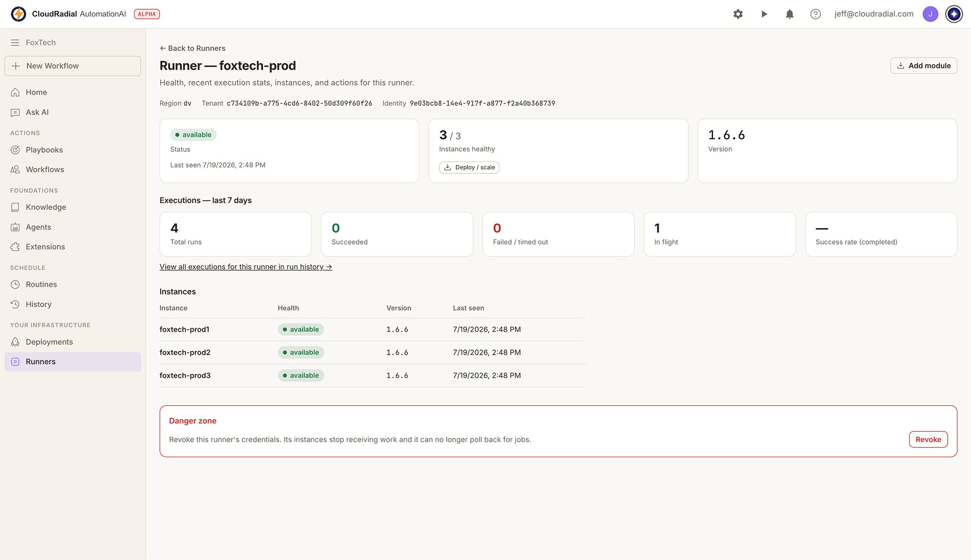Open the dark star compass icon
Image resolution: width=971 pixels, height=560 pixels.
tap(954, 14)
